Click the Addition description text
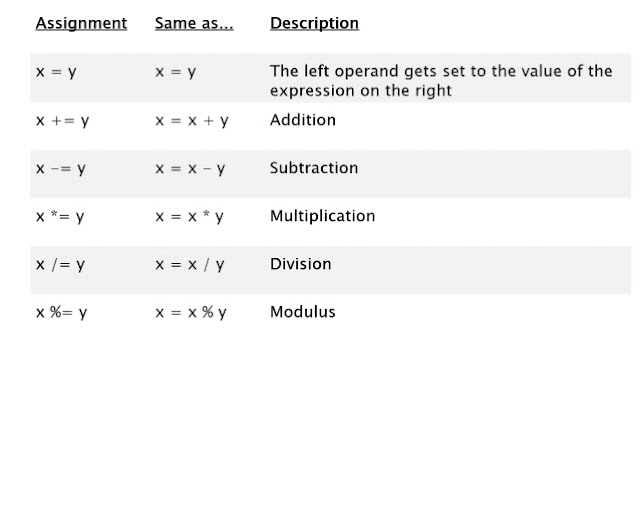This screenshot has width=640, height=510. coord(303,120)
